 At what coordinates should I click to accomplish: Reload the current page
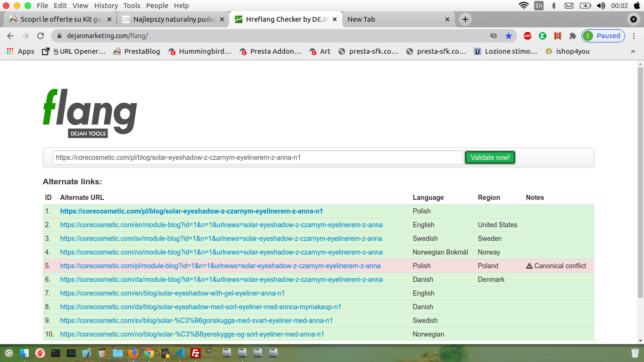click(x=41, y=36)
